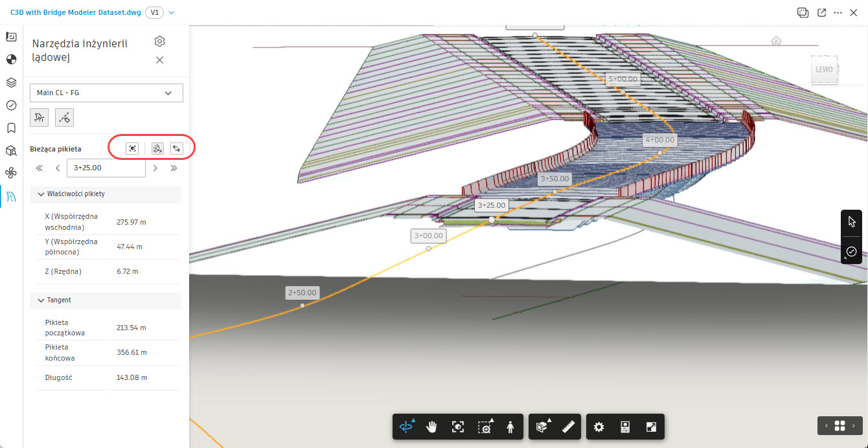Go to next station with right arrow
The height and width of the screenshot is (448, 868).
[x=155, y=168]
